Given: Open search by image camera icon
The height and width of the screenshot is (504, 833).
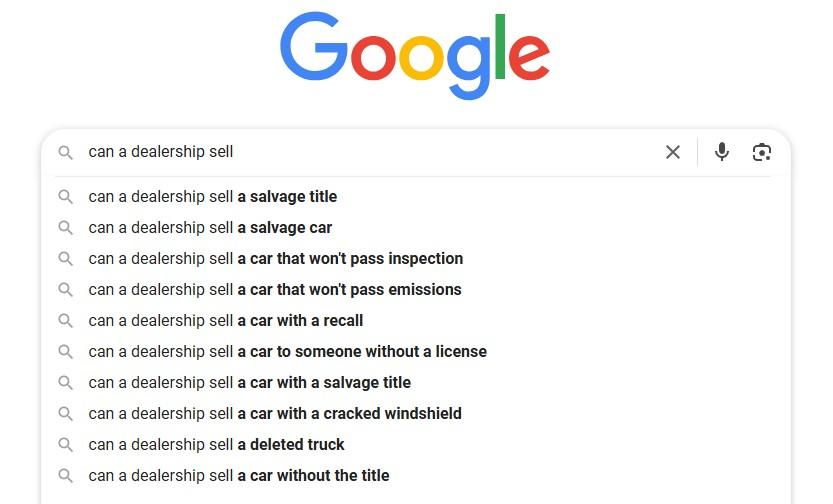Looking at the screenshot, I should point(762,152).
